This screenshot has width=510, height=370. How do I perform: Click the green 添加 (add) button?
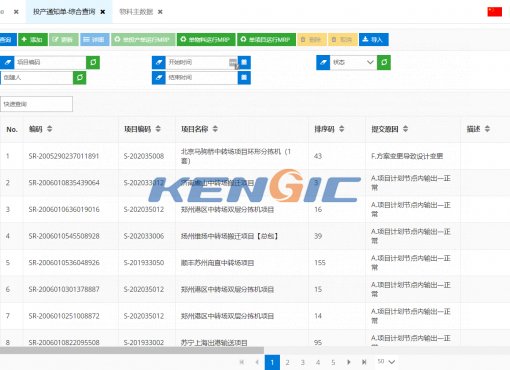(x=33, y=40)
